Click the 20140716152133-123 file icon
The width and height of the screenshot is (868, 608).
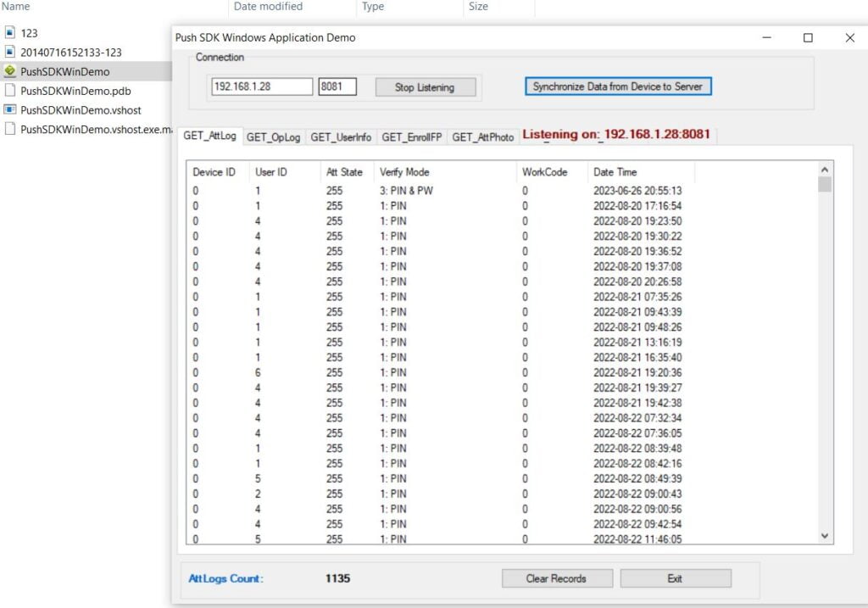(10, 52)
